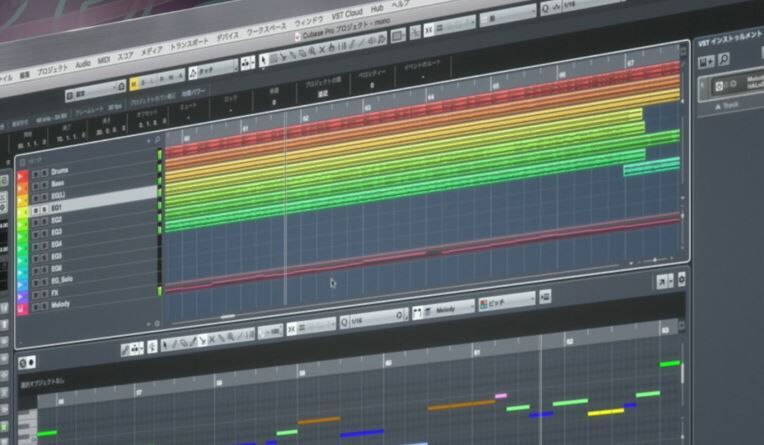Screen dimensions: 764x445
Task: Select the Zoom magnifier tool in top toolbar
Action: tap(312, 52)
